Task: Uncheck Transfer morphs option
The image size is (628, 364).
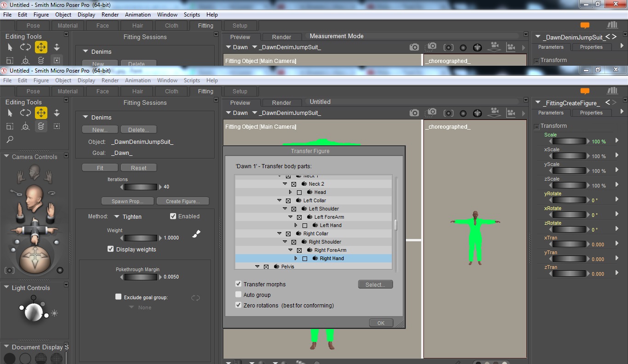Action: pos(238,284)
